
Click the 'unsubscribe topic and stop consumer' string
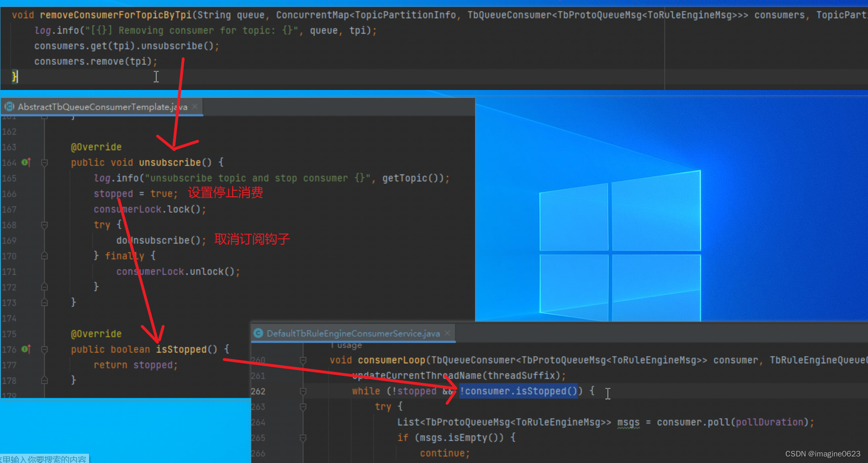pyautogui.click(x=258, y=178)
